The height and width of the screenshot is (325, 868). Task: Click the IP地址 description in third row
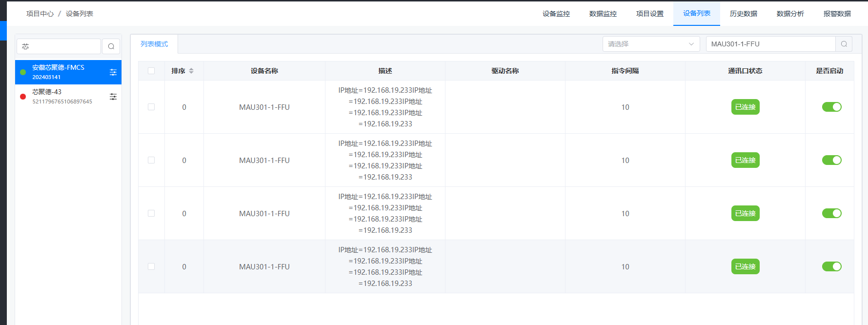tap(385, 213)
